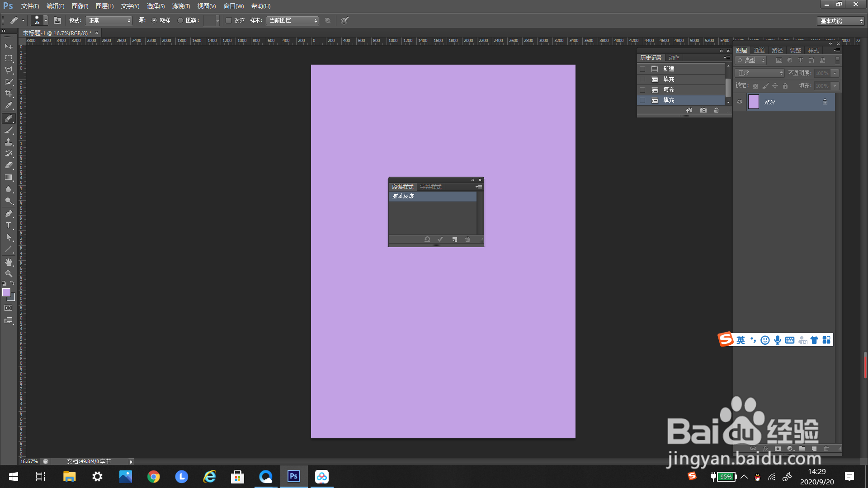Select the Gradient tool
Screen dimensions: 868x488
(x=9, y=178)
